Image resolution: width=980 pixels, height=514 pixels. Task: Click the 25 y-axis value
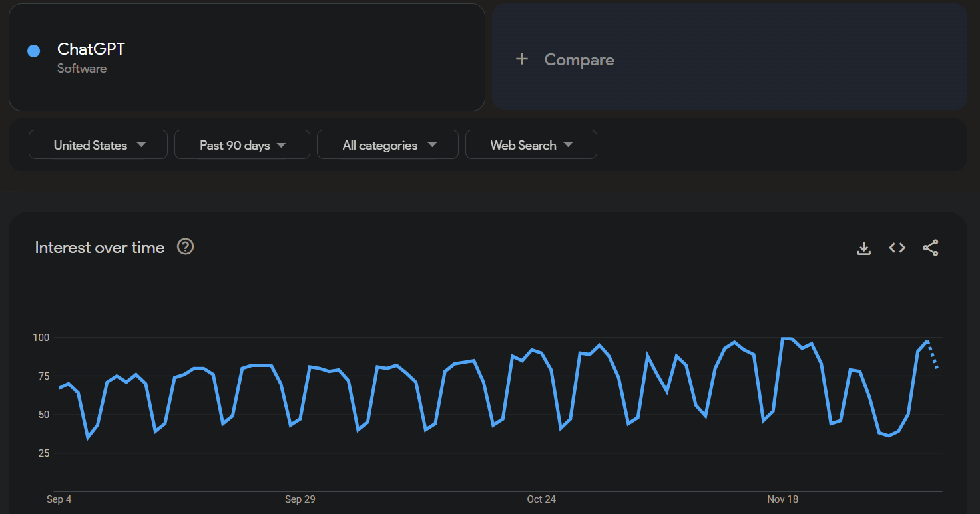(x=44, y=453)
